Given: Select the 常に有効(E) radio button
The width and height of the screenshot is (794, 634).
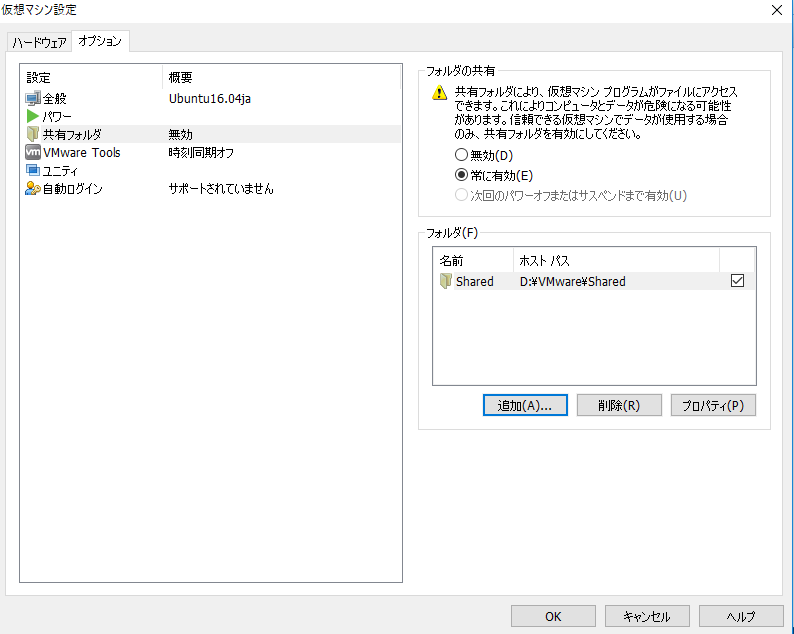Looking at the screenshot, I should [x=461, y=175].
